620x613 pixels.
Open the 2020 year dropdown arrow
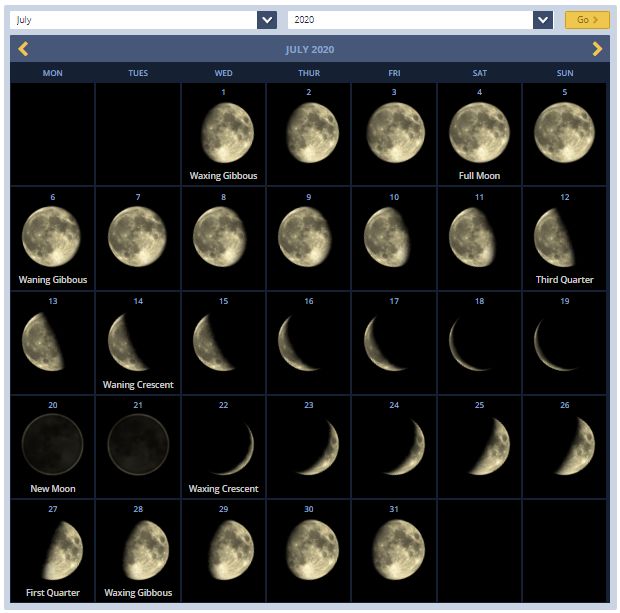542,20
